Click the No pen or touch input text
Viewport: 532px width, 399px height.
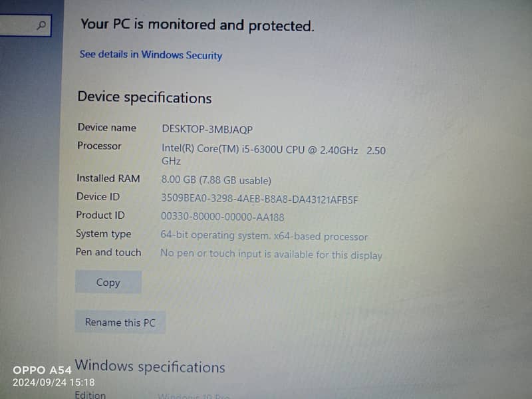point(271,254)
